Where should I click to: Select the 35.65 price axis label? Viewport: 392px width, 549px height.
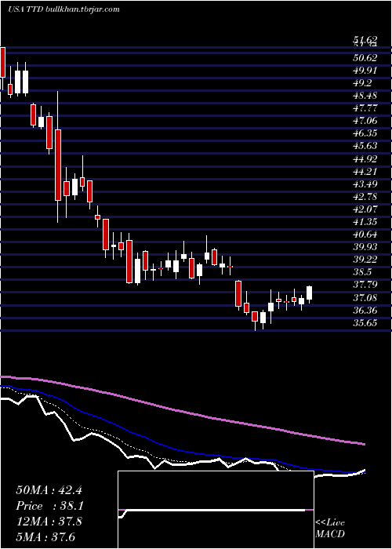(365, 323)
